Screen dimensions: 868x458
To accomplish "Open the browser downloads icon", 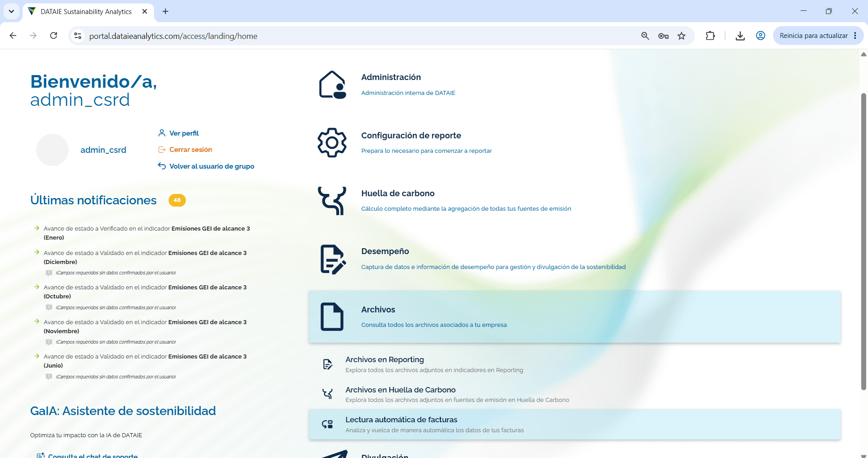I will [x=740, y=36].
